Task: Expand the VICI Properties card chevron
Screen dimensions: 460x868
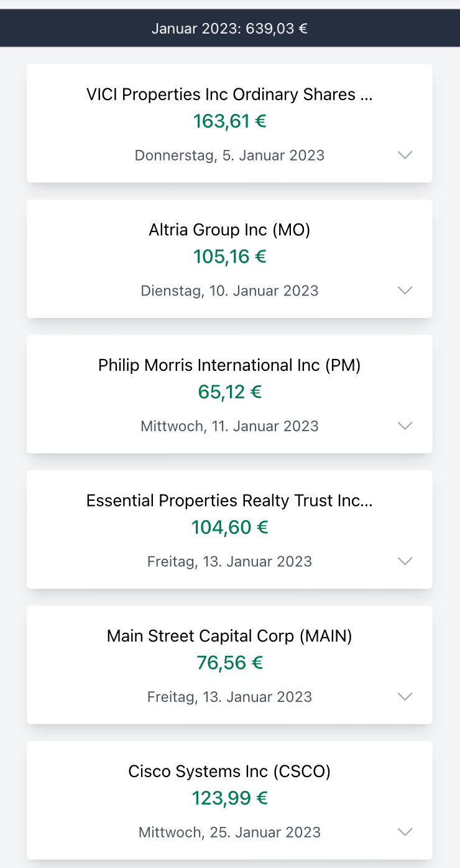Action: tap(405, 155)
